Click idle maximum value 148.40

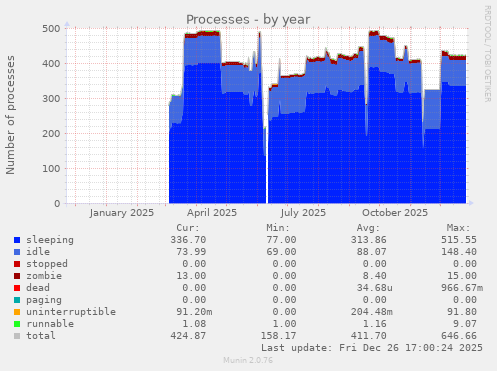tap(459, 252)
